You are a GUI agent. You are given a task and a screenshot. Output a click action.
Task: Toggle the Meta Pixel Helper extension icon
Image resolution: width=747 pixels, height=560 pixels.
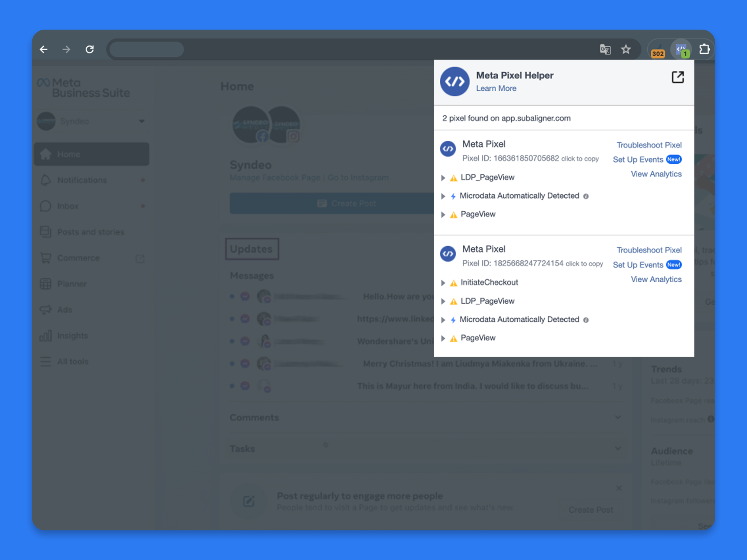pos(682,49)
